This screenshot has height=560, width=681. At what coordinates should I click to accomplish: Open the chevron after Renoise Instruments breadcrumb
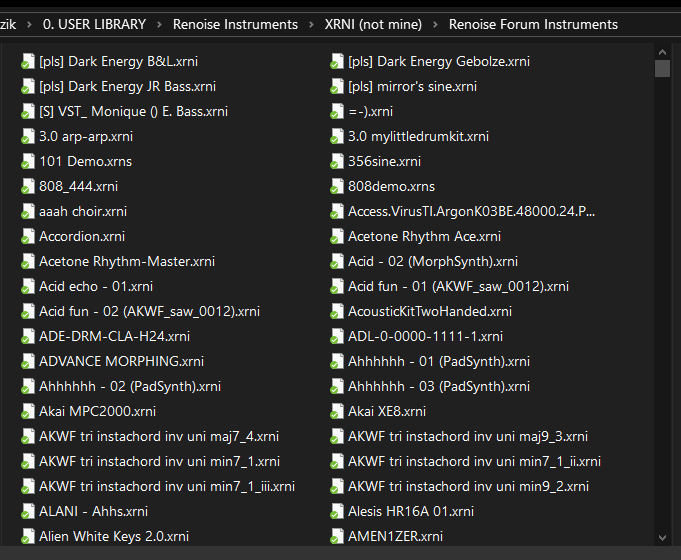pos(311,24)
